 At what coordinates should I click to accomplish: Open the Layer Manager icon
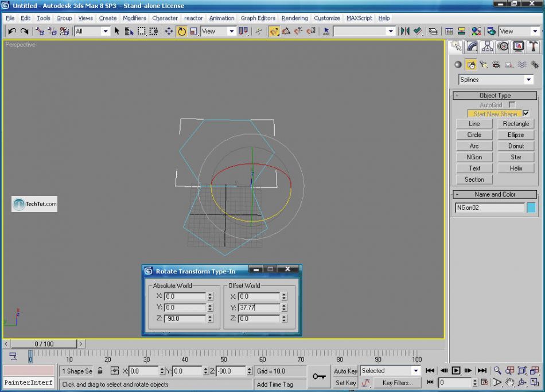(433, 32)
